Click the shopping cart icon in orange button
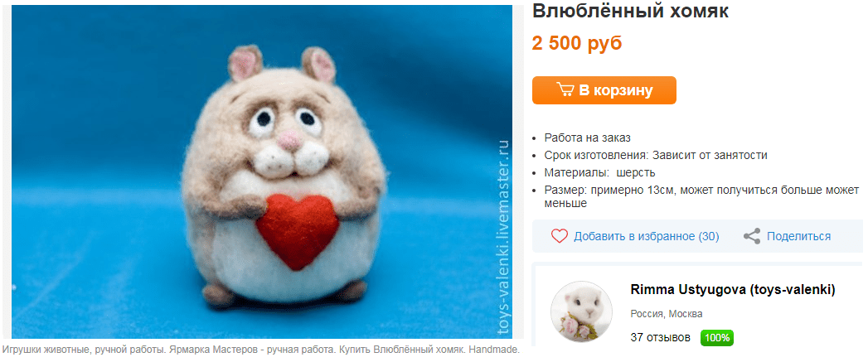Image resolution: width=868 pixels, height=362 pixels. tap(565, 89)
